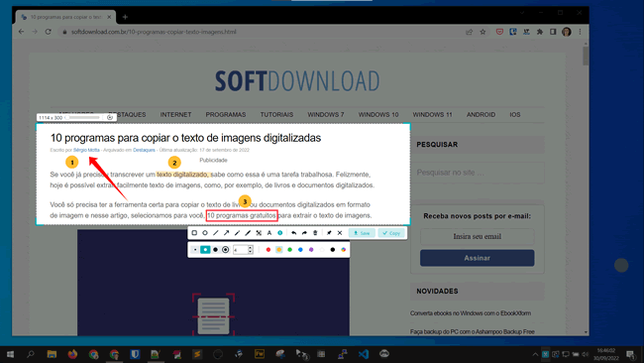Open the IOS menu
644x363 pixels.
tap(514, 115)
